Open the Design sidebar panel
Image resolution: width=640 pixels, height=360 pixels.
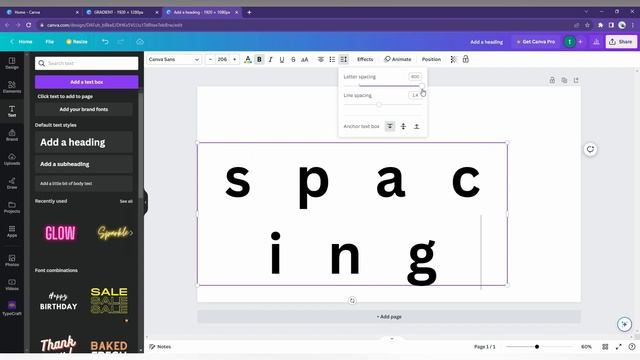tap(12, 63)
